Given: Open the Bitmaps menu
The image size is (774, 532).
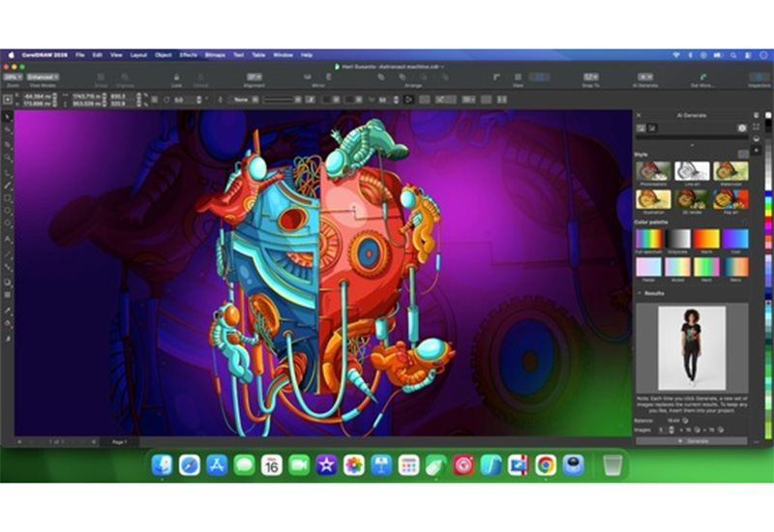Looking at the screenshot, I should pos(215,55).
